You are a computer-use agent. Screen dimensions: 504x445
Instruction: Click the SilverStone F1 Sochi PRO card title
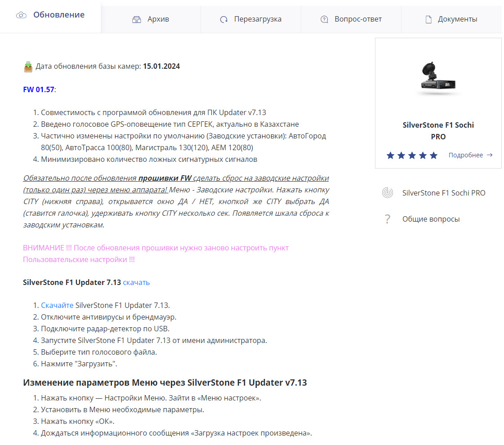tap(438, 131)
